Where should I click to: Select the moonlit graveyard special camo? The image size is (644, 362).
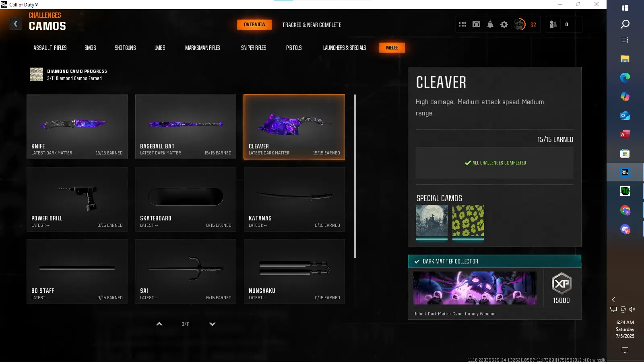click(432, 221)
